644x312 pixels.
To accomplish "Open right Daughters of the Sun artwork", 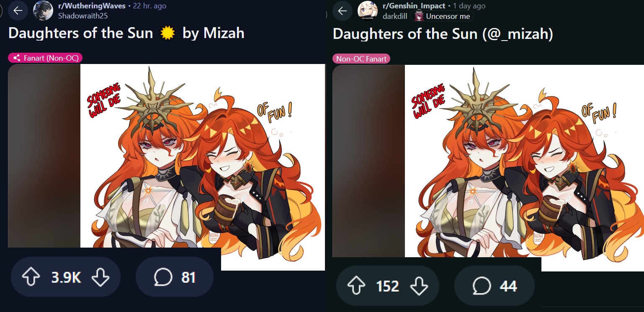I will point(524,168).
